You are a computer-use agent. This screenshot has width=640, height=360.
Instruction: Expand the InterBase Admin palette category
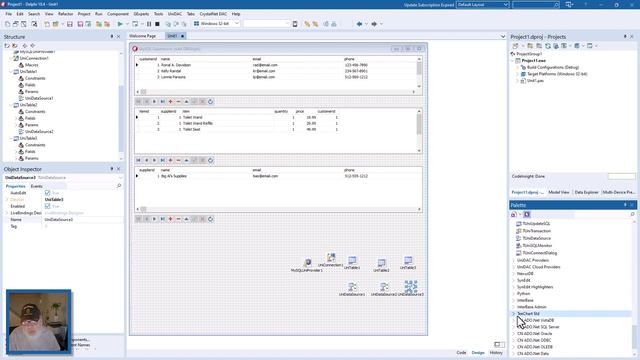(513, 307)
